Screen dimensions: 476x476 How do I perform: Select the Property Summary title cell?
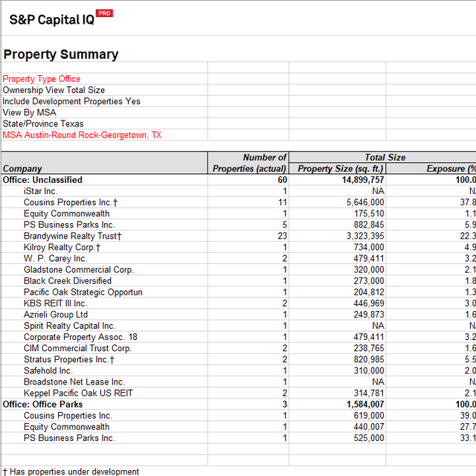point(61,54)
